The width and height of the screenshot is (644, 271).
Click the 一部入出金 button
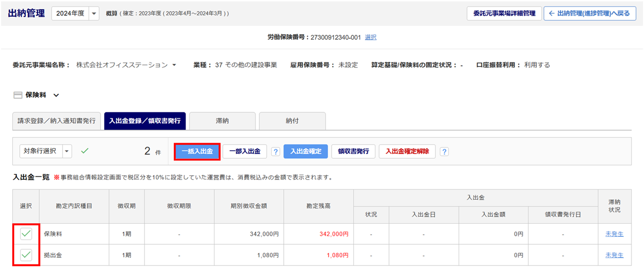(244, 151)
